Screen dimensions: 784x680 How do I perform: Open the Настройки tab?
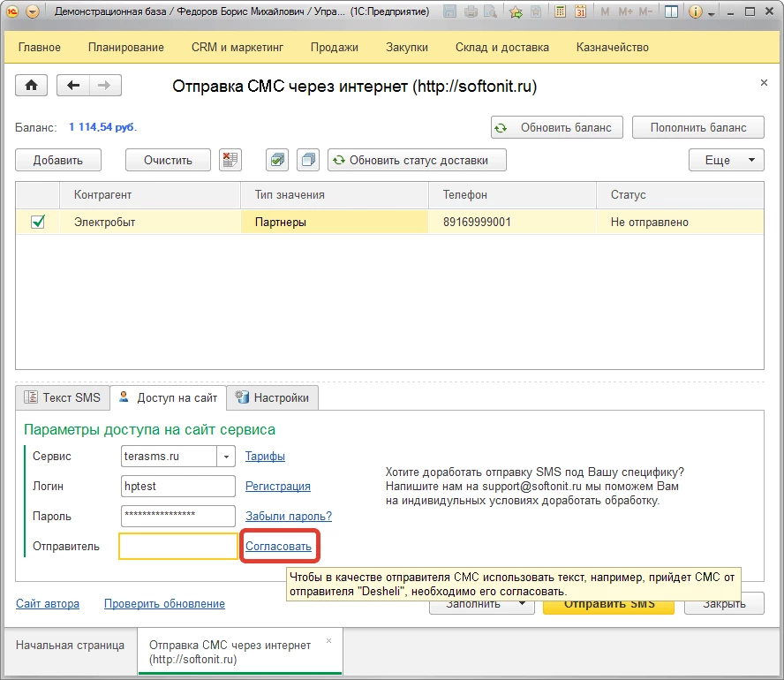click(x=273, y=397)
